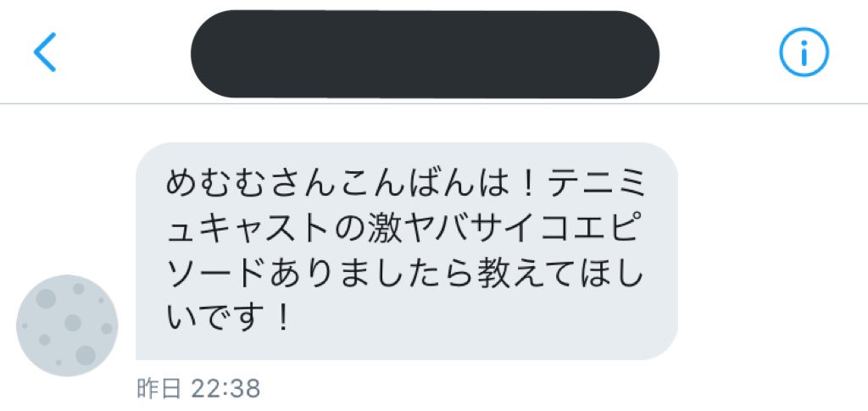Click the third line ソードありましたら教えてほし
Viewport: 868px width, 411px height.
[x=406, y=275]
